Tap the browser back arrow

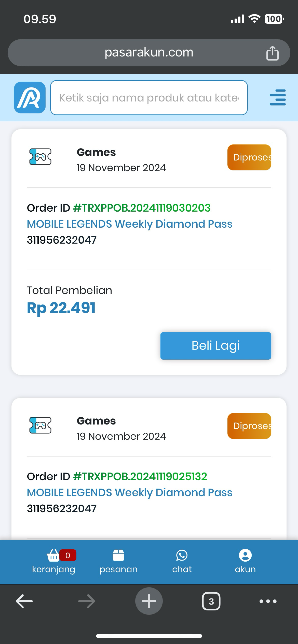tap(24, 601)
